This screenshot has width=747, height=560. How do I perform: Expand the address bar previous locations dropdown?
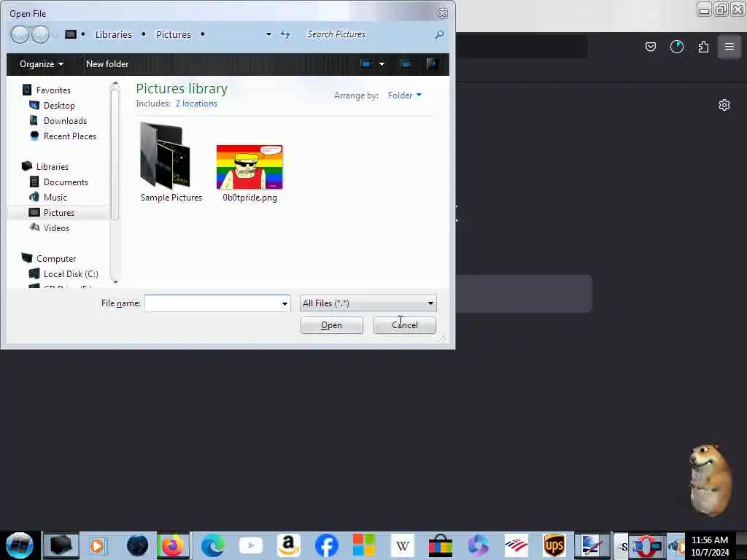[x=268, y=34]
